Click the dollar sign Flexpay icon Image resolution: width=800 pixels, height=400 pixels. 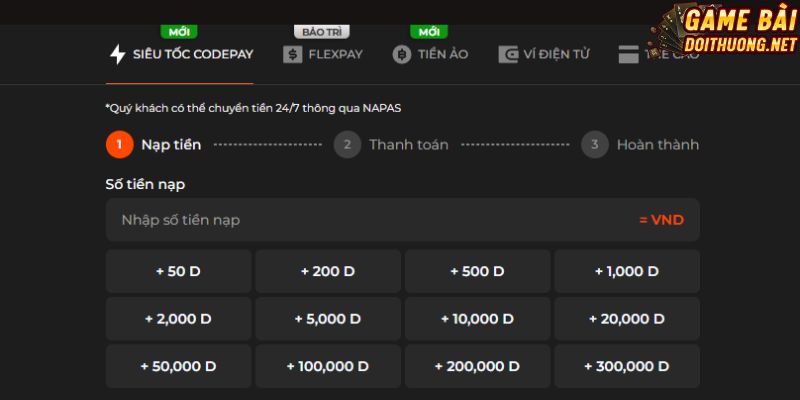292,54
